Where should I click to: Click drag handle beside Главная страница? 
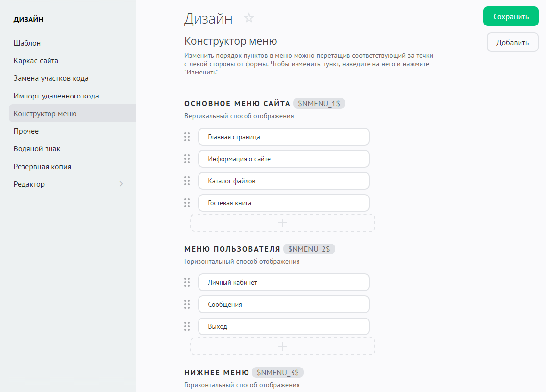187,137
